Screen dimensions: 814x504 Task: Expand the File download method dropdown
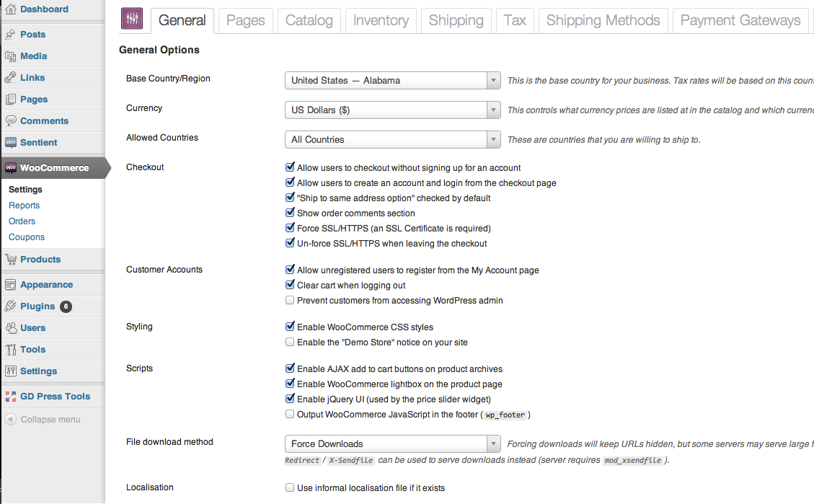392,443
